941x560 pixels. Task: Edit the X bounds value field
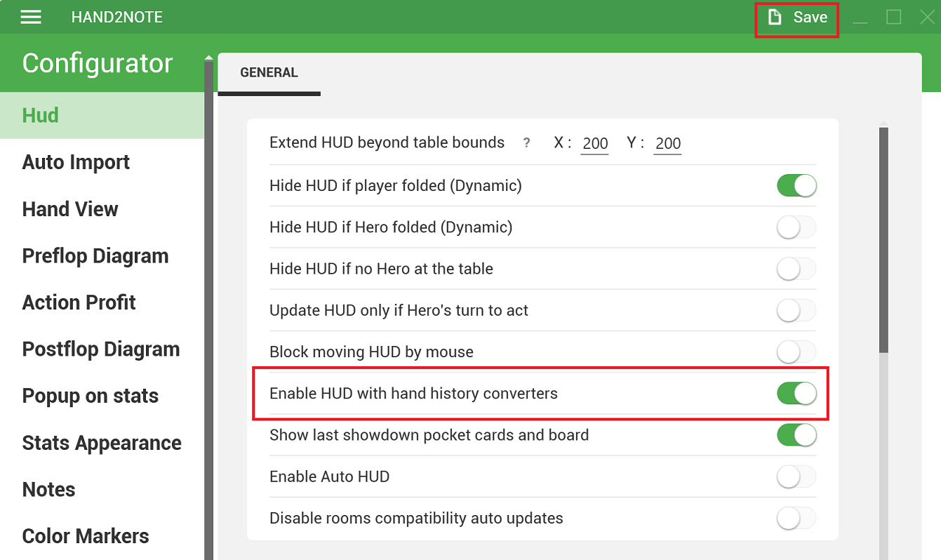[x=595, y=144]
